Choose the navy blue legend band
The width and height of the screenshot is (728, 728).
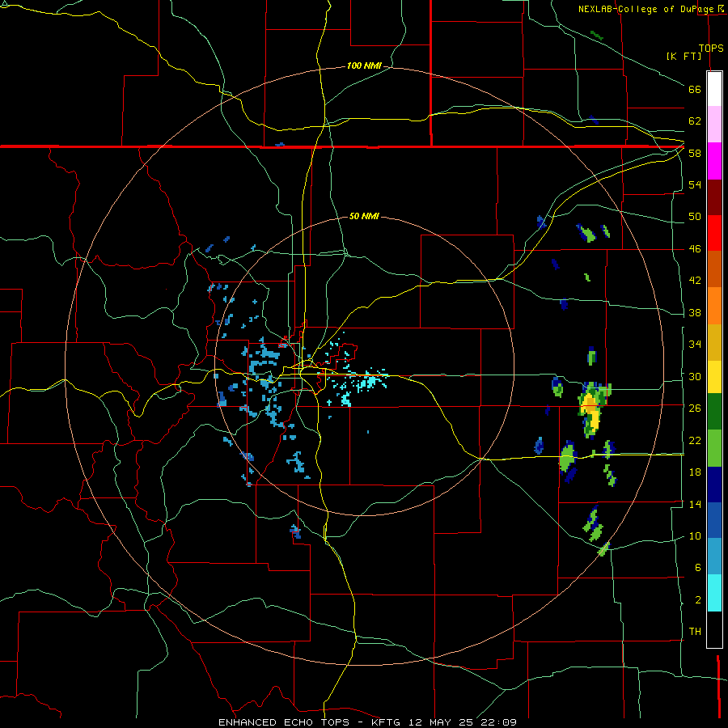[x=714, y=485]
